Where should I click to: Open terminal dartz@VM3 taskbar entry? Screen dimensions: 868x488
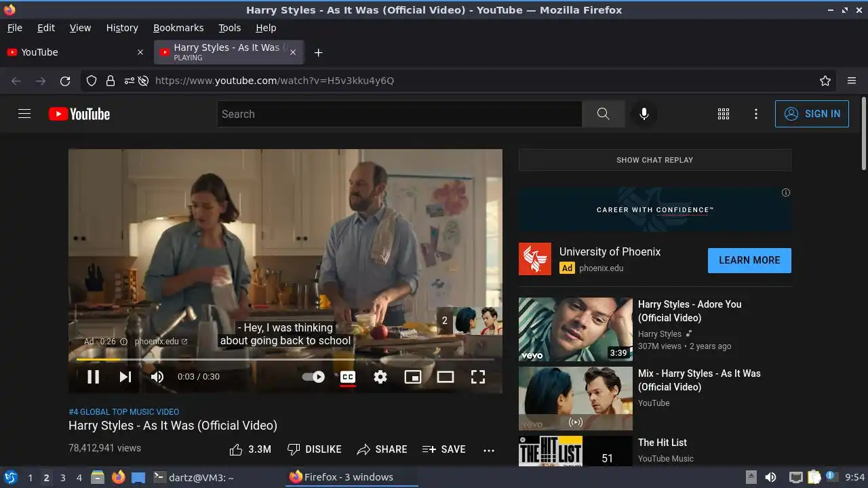(x=193, y=477)
